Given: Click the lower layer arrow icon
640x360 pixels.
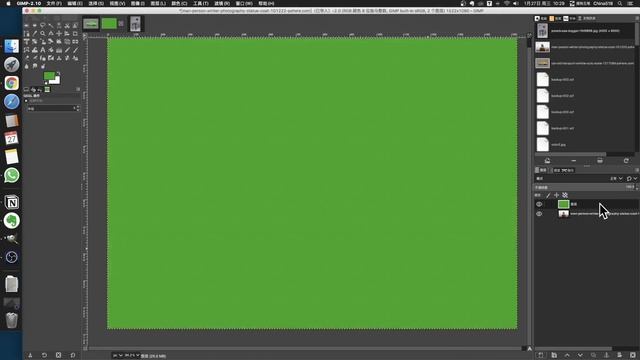Looking at the screenshot, I should pyautogui.click(x=580, y=356).
